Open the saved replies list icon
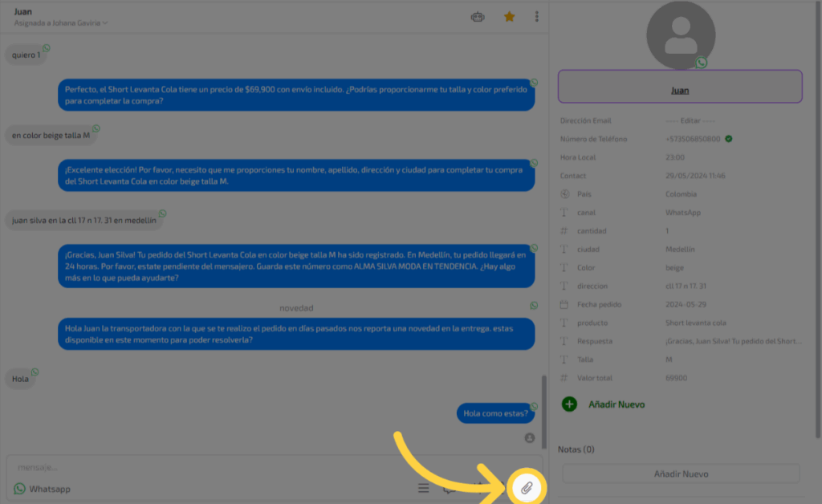 [423, 488]
